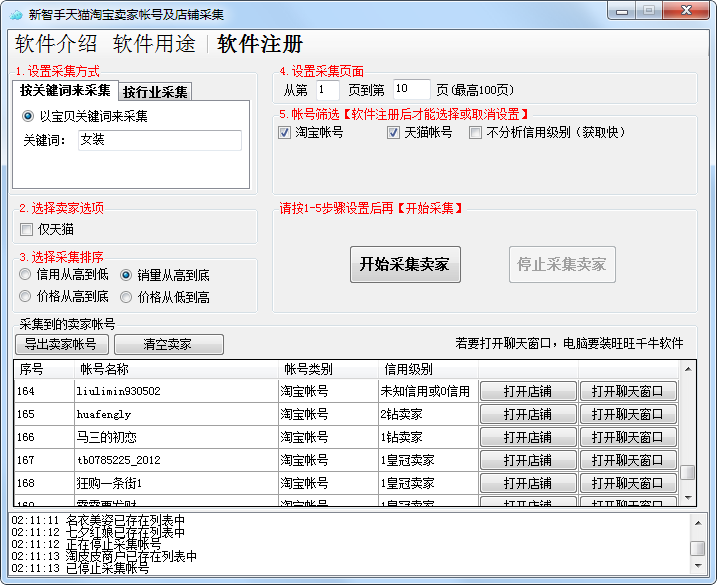The image size is (717, 585).
Task: Check 不分析信用级别 option
Action: [476, 132]
